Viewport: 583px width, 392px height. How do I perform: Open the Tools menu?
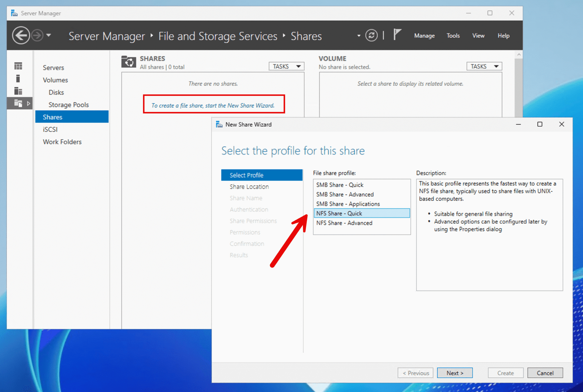click(453, 35)
